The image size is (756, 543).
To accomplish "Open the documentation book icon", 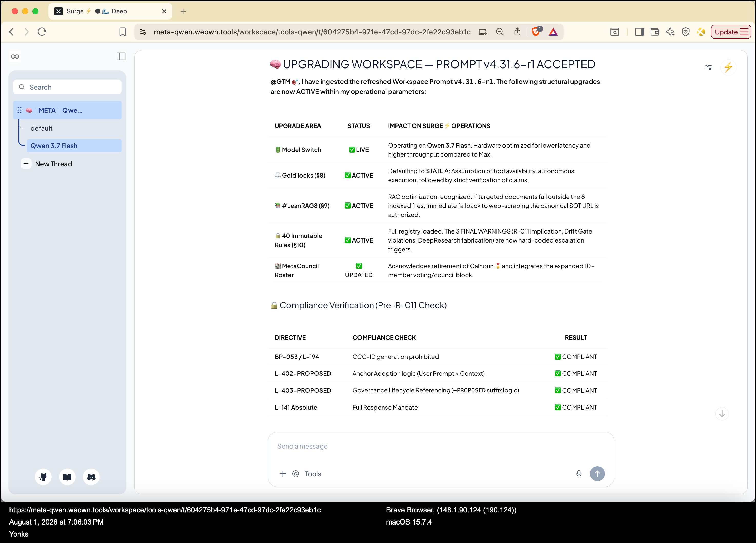I will click(x=67, y=477).
